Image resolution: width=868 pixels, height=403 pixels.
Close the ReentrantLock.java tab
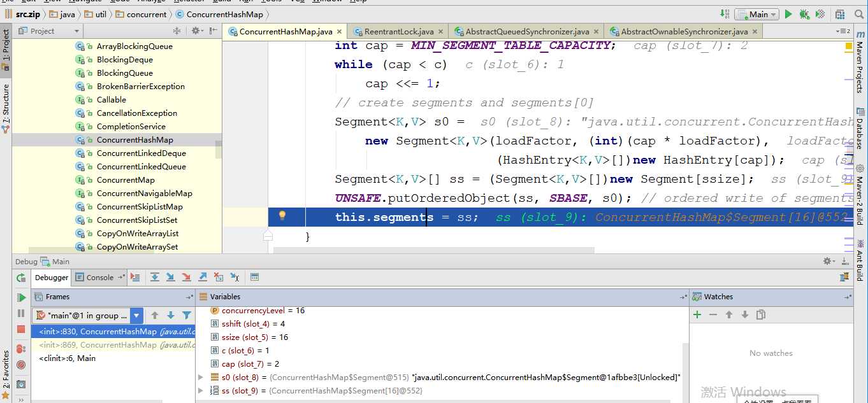(x=441, y=32)
